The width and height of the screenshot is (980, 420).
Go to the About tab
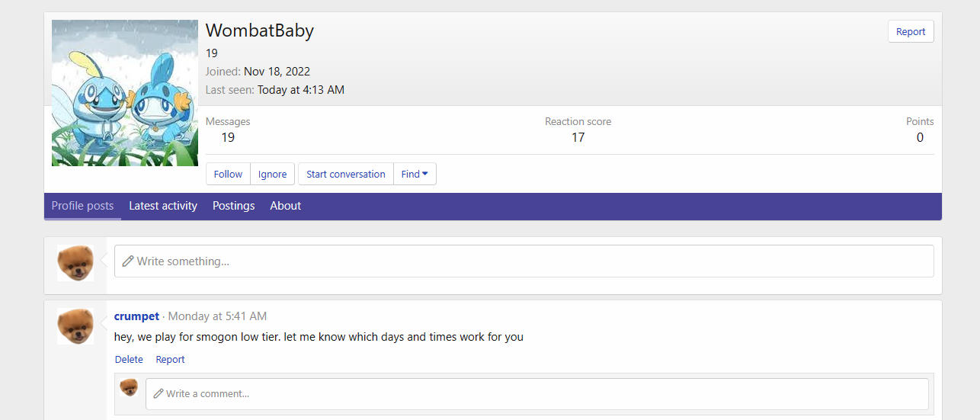(285, 206)
